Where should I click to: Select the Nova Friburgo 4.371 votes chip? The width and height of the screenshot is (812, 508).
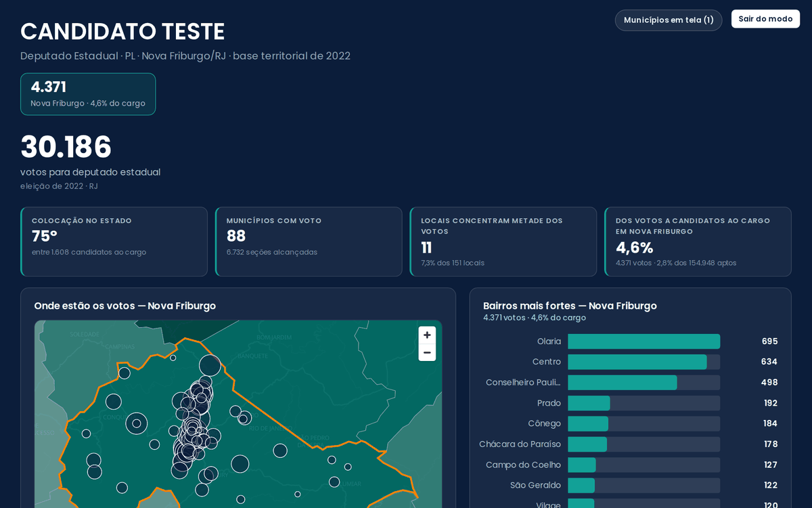[88, 94]
